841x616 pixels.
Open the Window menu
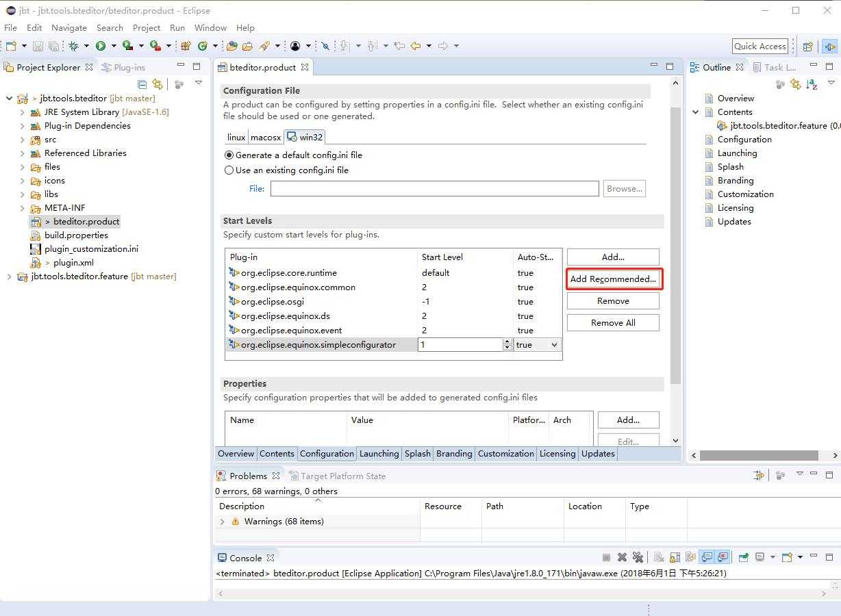pos(210,28)
